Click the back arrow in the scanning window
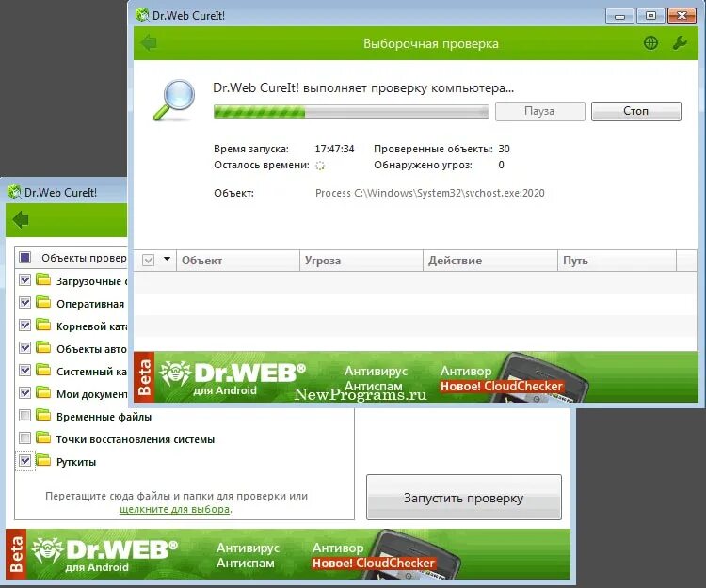Viewport: 706px width, 588px height. 149,43
